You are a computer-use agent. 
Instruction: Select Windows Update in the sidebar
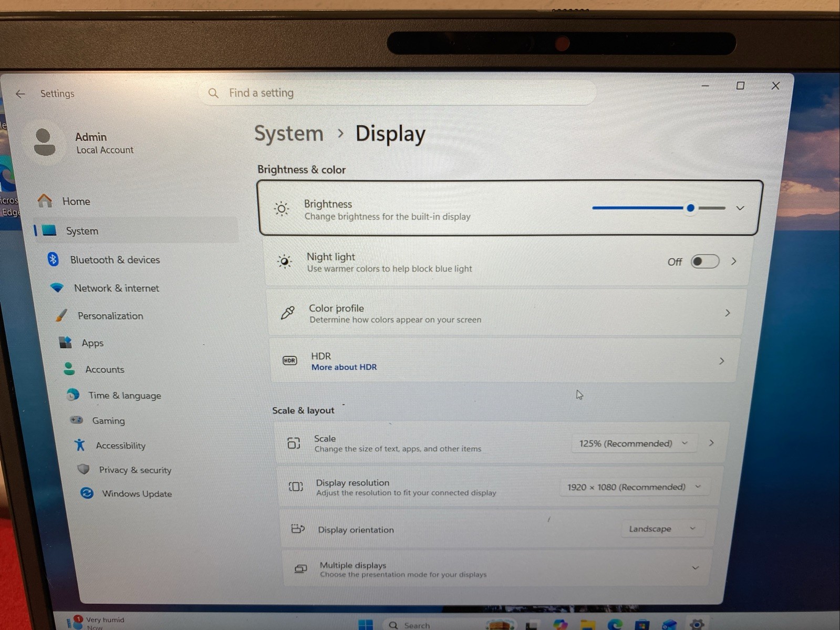(x=137, y=493)
